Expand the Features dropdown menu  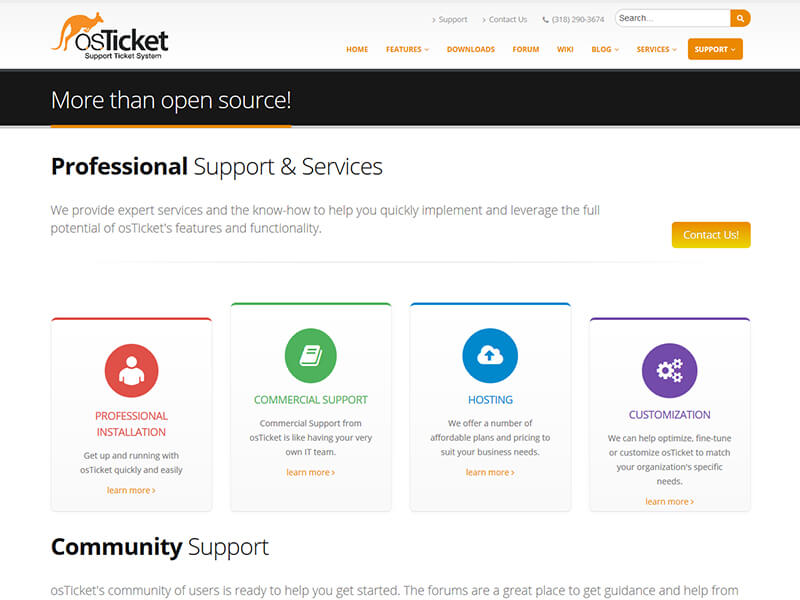pos(407,49)
